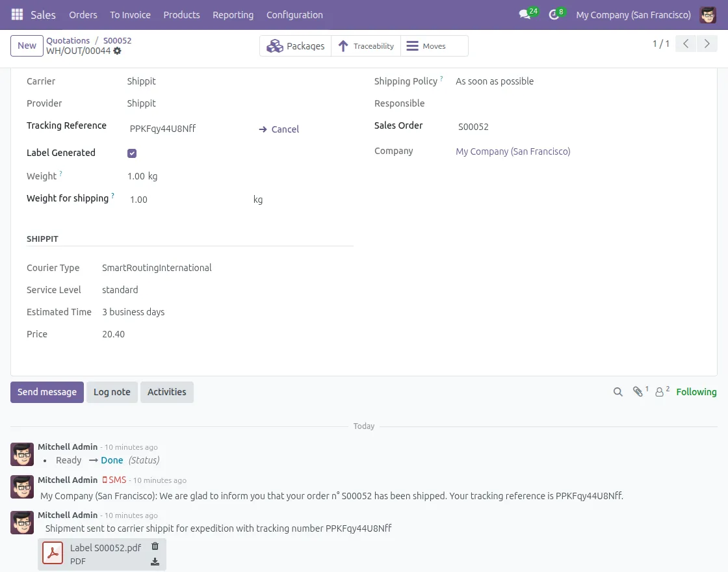Click the Done status value in the log
This screenshot has width=728, height=572.
112,460
